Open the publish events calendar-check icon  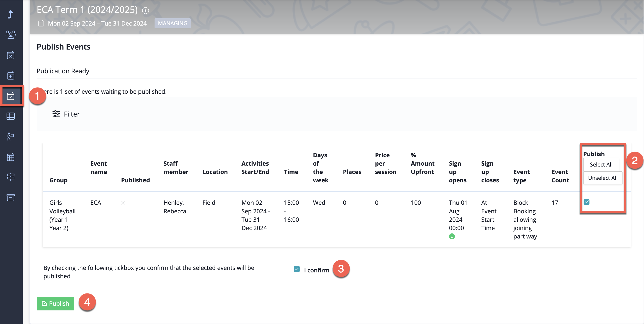(10, 96)
